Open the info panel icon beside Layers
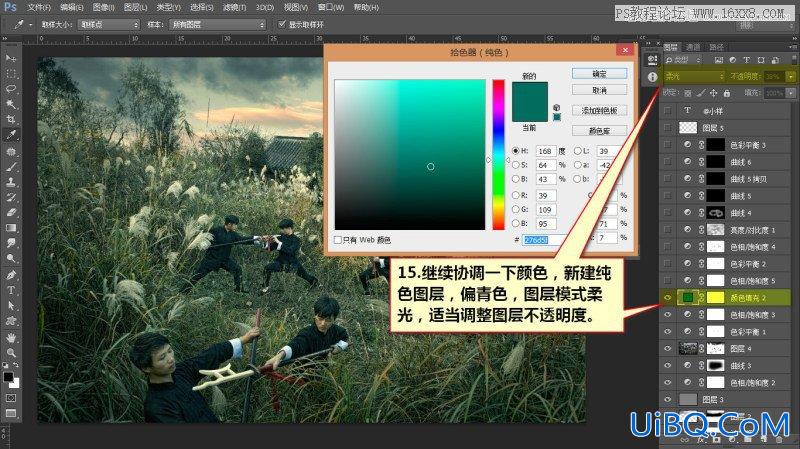Image resolution: width=800 pixels, height=449 pixels. [x=652, y=77]
